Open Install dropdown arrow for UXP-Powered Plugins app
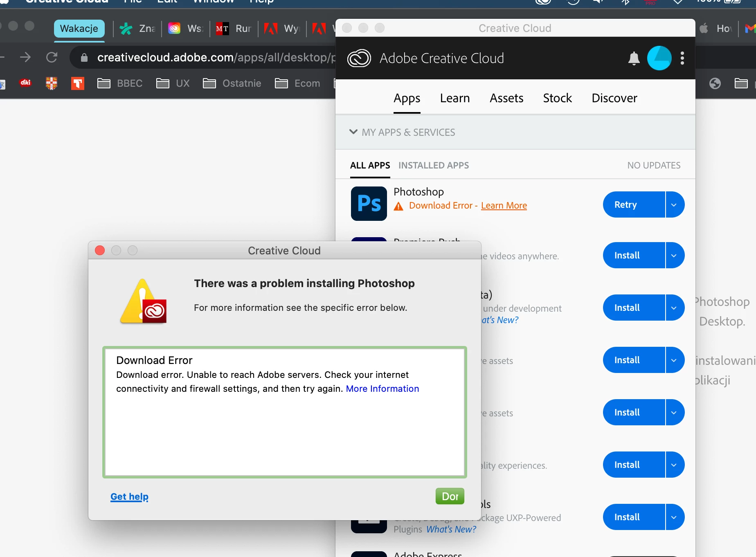The image size is (756, 557). (x=675, y=517)
